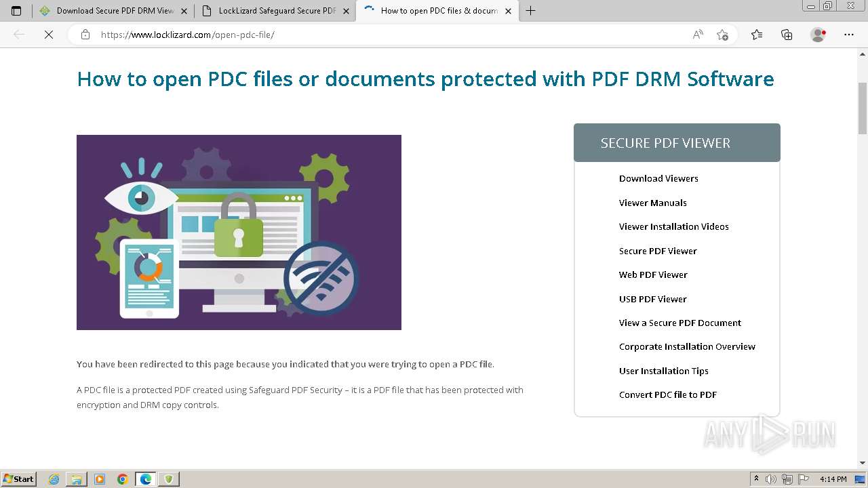Viewport: 868px width, 488px height.
Task: Activate the Read aloud icon
Action: [x=698, y=35]
